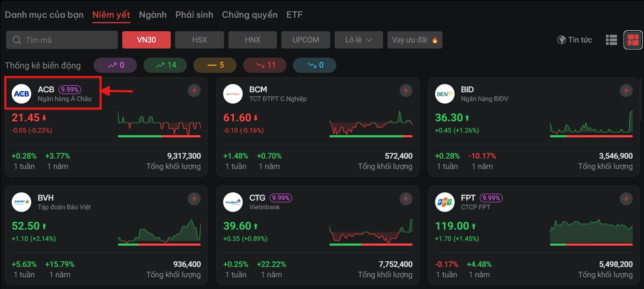Screen dimensions: 644x289
Task: Click the BCM Becamex logo
Action: pos(233,94)
